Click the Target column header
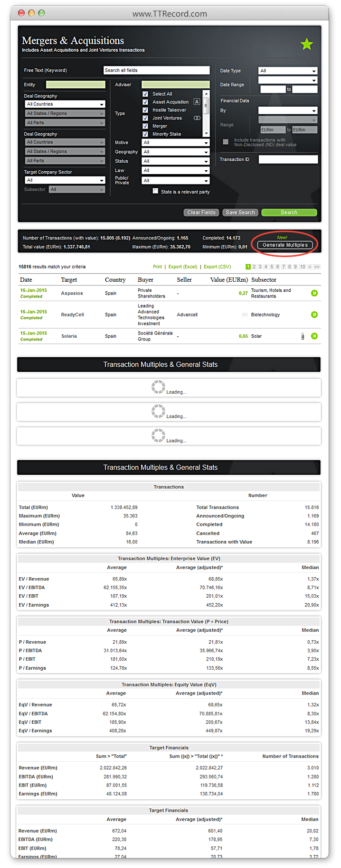This screenshot has width=341, height=868. click(69, 280)
